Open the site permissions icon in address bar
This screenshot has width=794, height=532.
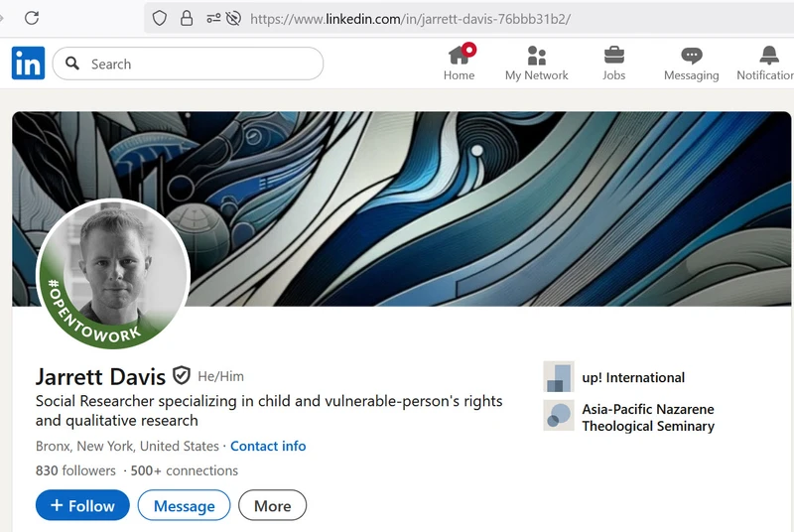coord(213,18)
